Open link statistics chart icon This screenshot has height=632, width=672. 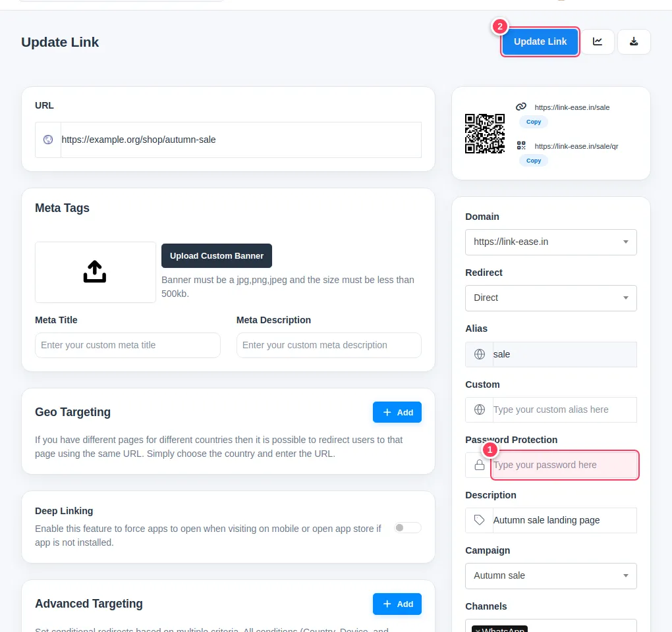click(x=598, y=41)
